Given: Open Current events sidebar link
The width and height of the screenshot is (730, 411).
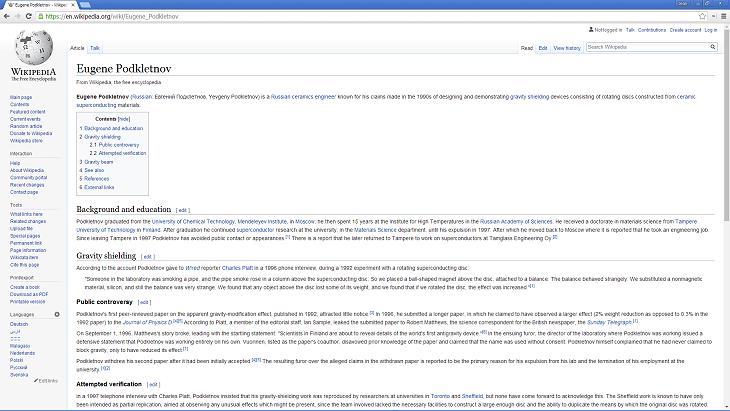Looking at the screenshot, I should pos(25,119).
